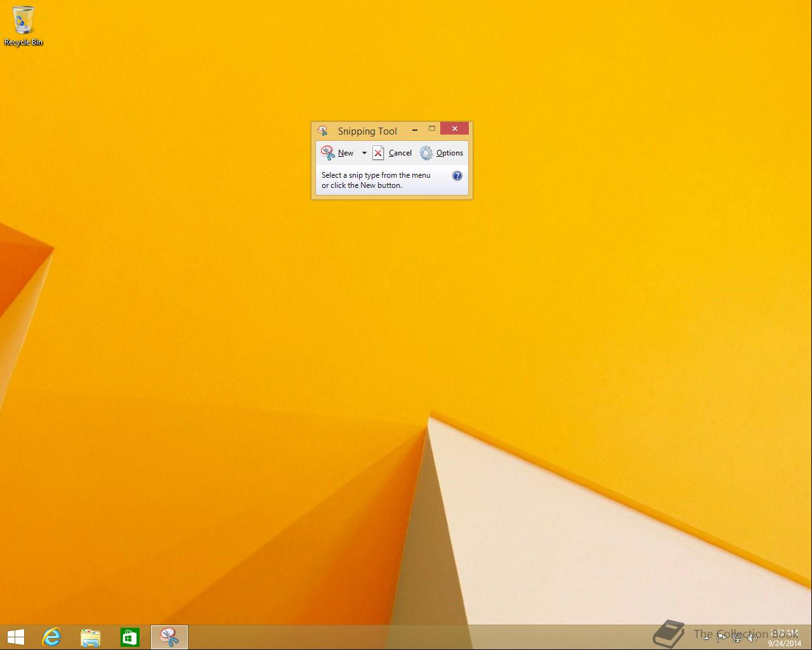Viewport: 812px width, 650px height.
Task: Click the Cancel button in Snipping Tool
Action: (392, 153)
